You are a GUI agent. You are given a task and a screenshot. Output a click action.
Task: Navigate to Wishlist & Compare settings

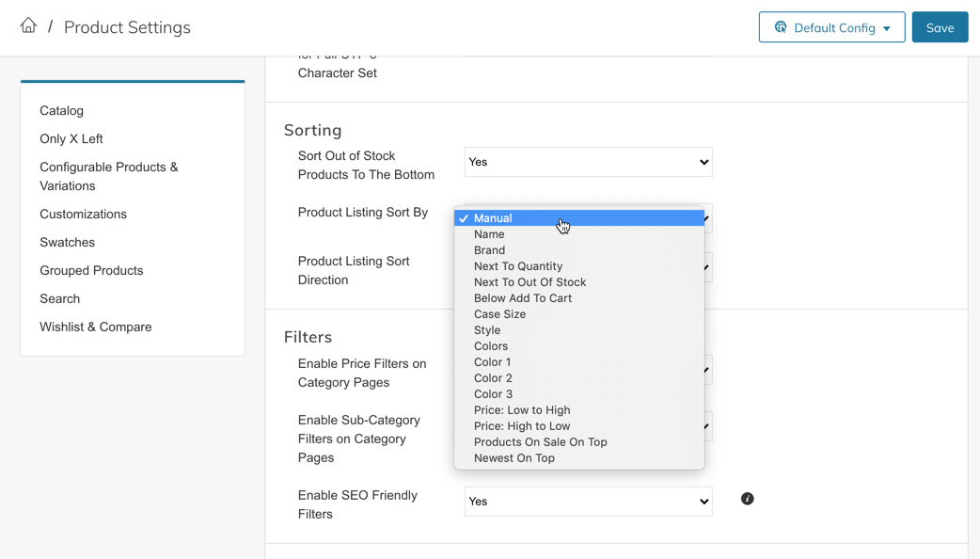coord(95,327)
